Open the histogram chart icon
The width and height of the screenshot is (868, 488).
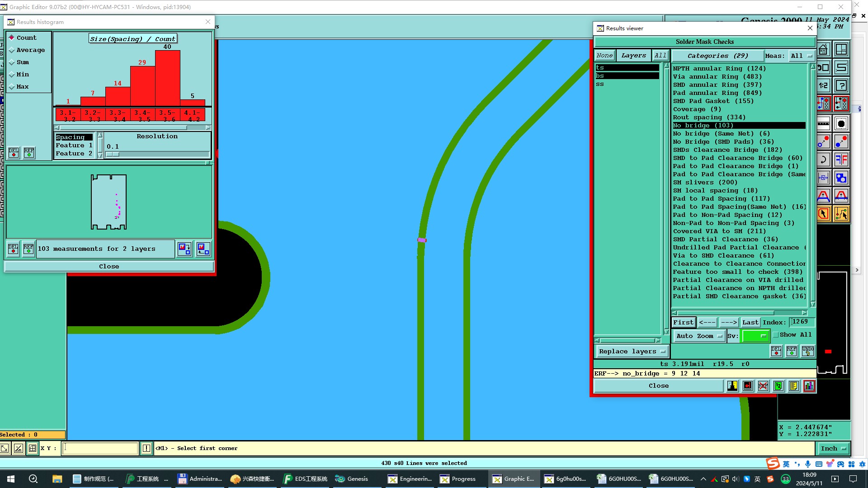click(809, 386)
